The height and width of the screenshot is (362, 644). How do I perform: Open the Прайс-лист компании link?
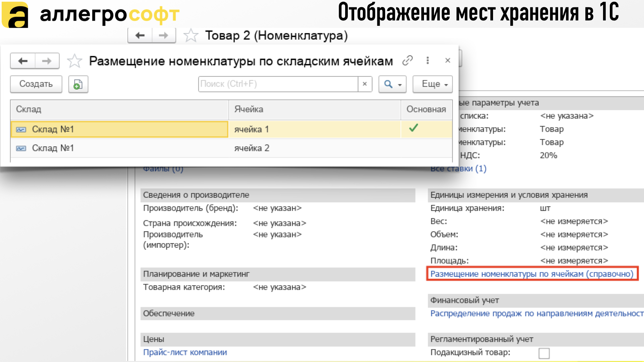point(185,353)
